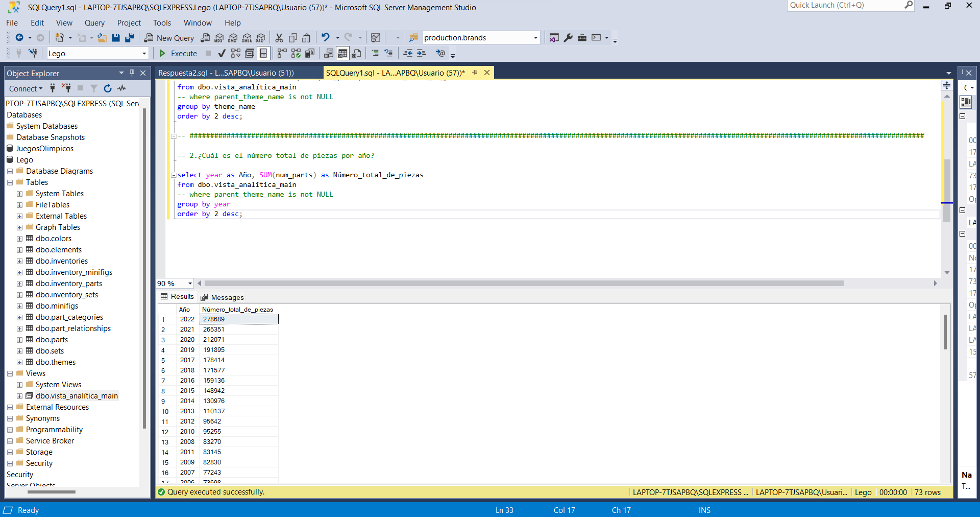Refresh the Object Explorer tree
980x517 pixels.
(108, 88)
